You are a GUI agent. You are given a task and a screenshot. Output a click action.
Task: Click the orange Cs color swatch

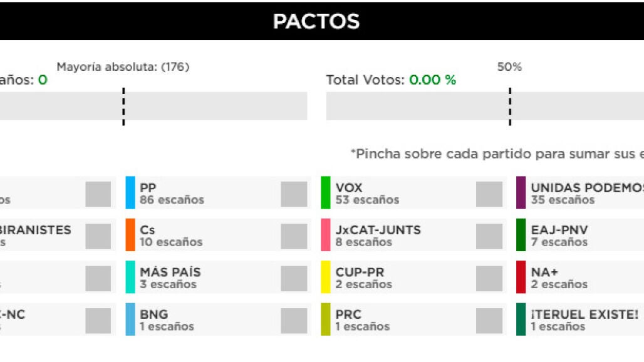pyautogui.click(x=130, y=235)
